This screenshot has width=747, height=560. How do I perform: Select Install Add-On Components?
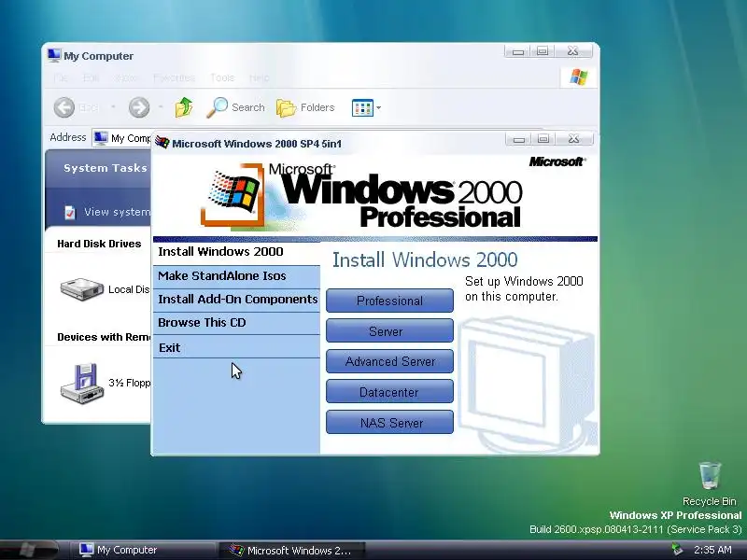pyautogui.click(x=238, y=299)
